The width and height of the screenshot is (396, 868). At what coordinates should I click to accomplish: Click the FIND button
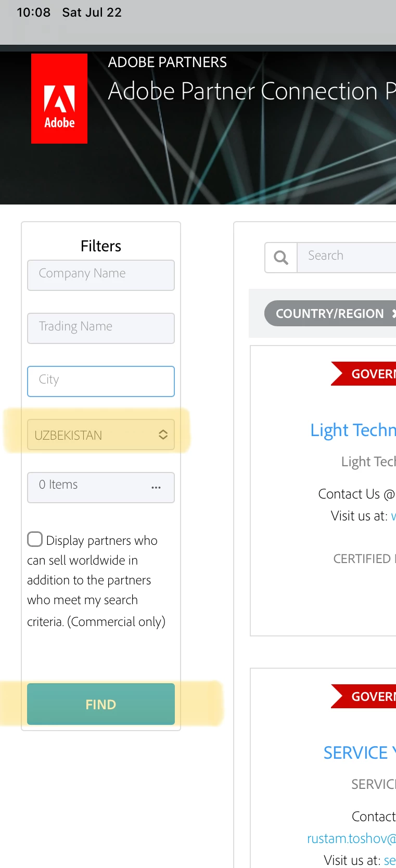click(x=101, y=704)
